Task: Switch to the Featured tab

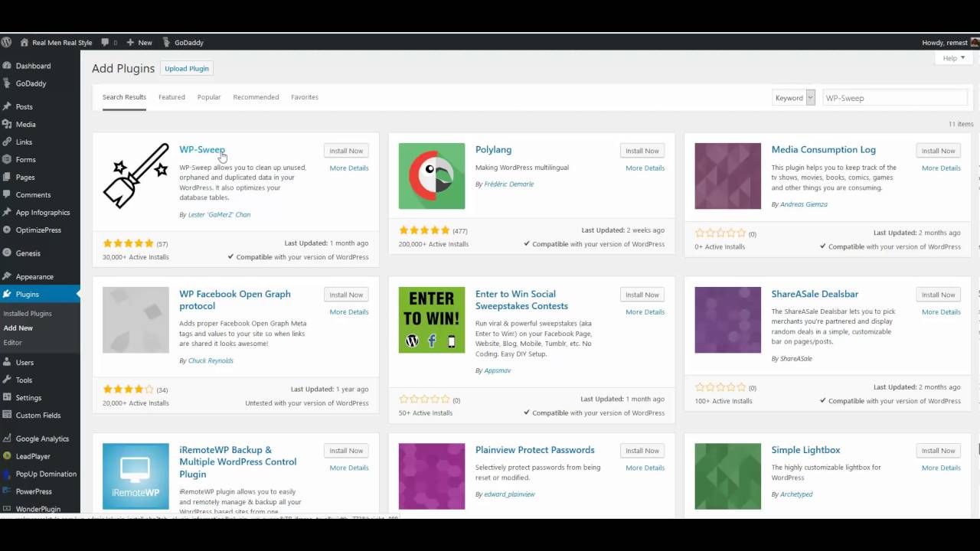Action: [171, 97]
